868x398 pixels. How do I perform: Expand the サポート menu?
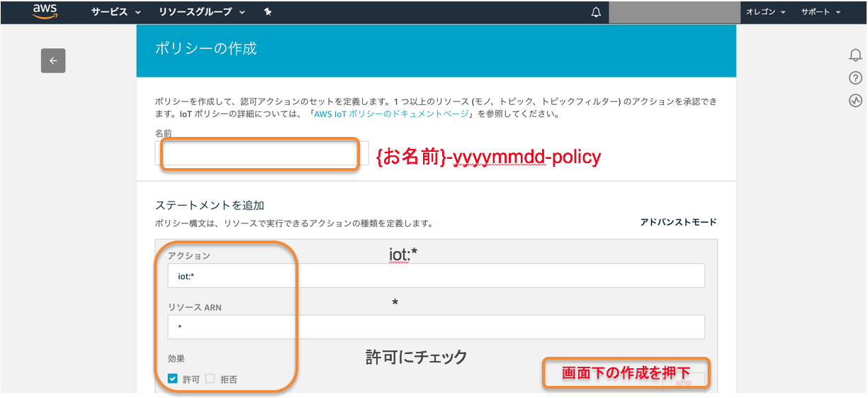coord(821,12)
